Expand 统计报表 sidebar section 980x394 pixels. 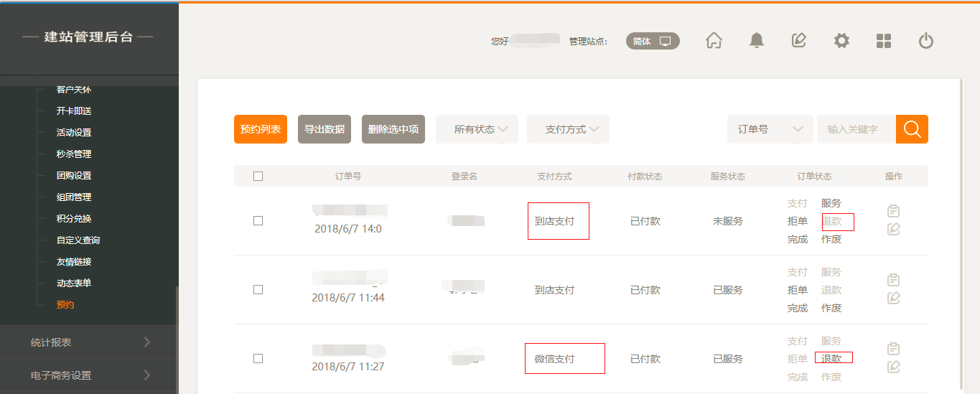[x=89, y=342]
